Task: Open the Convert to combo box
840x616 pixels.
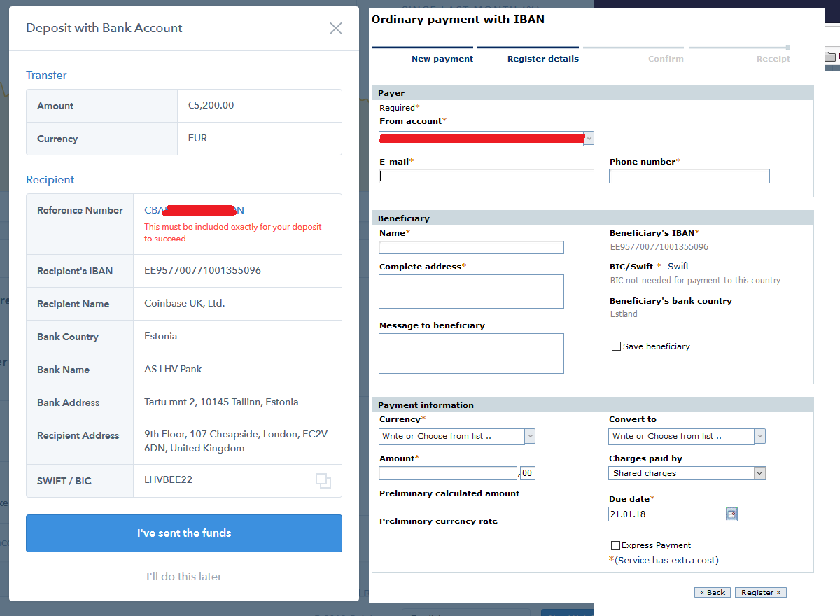Action: (687, 436)
